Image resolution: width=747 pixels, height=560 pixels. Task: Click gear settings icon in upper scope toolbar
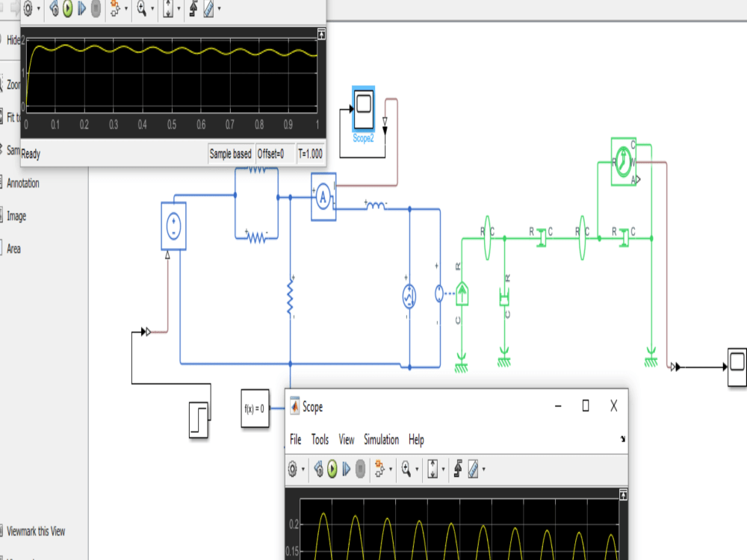[28, 8]
